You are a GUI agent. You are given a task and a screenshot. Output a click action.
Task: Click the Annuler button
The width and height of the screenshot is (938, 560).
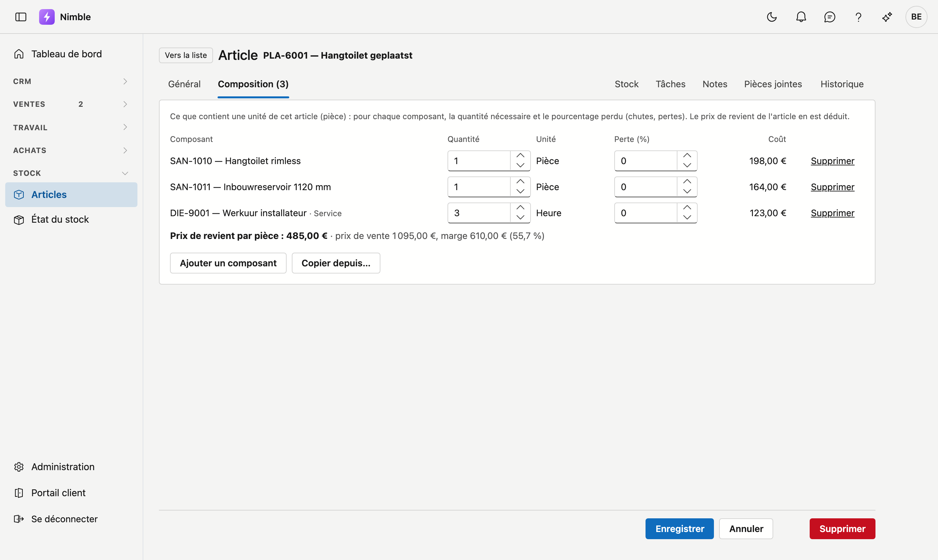[x=746, y=529]
